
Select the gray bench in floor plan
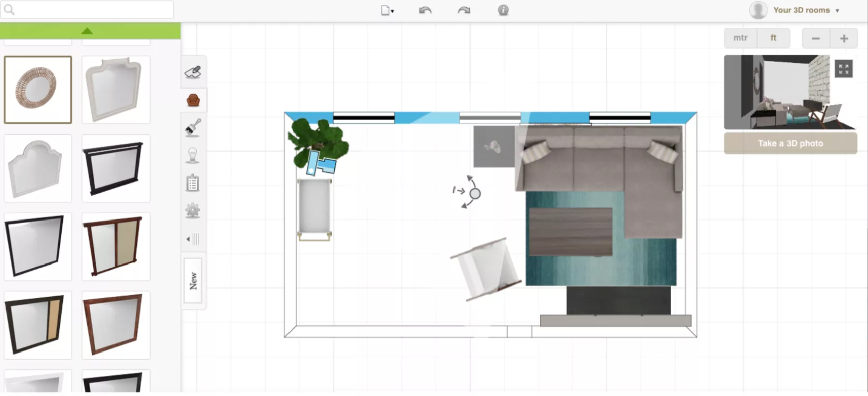click(x=314, y=209)
